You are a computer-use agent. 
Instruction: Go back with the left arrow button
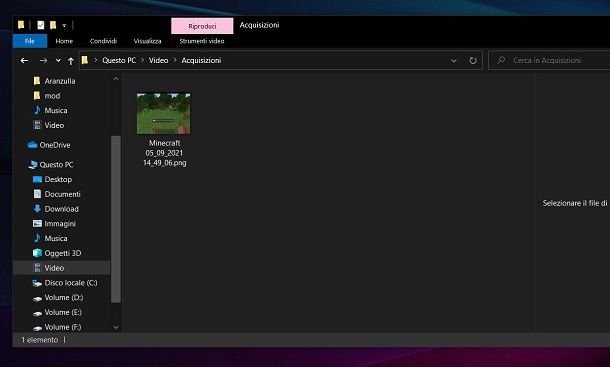(x=25, y=60)
